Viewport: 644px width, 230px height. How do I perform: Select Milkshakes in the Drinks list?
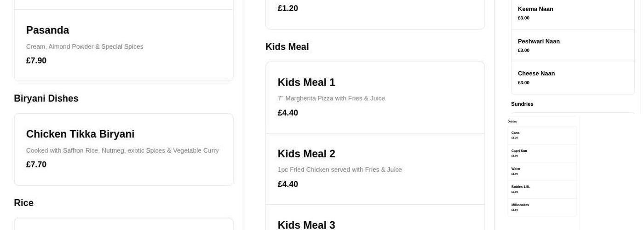tap(541, 207)
